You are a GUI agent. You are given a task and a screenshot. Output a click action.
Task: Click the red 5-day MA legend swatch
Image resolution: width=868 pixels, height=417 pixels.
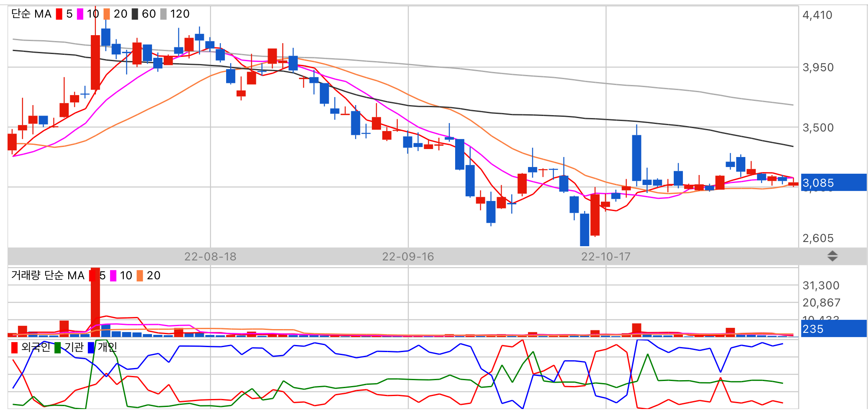coord(59,14)
